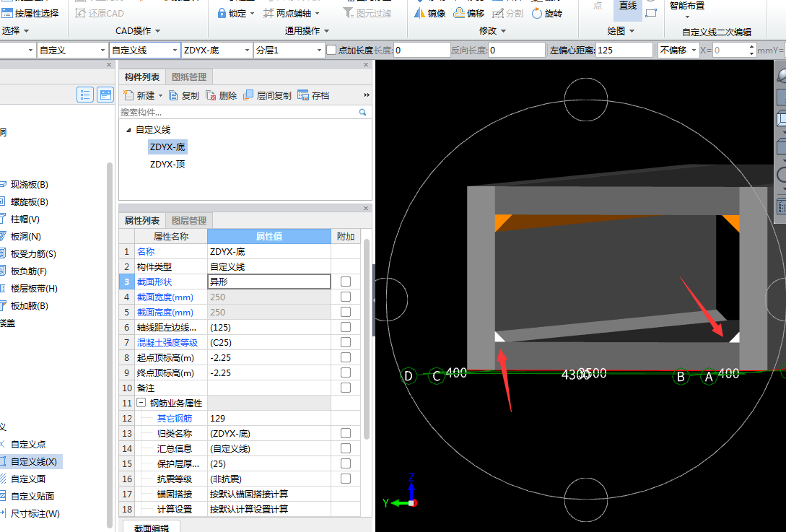Tick the 附加 checkbox for 混凝土强度等级
The image size is (786, 532).
point(346,342)
